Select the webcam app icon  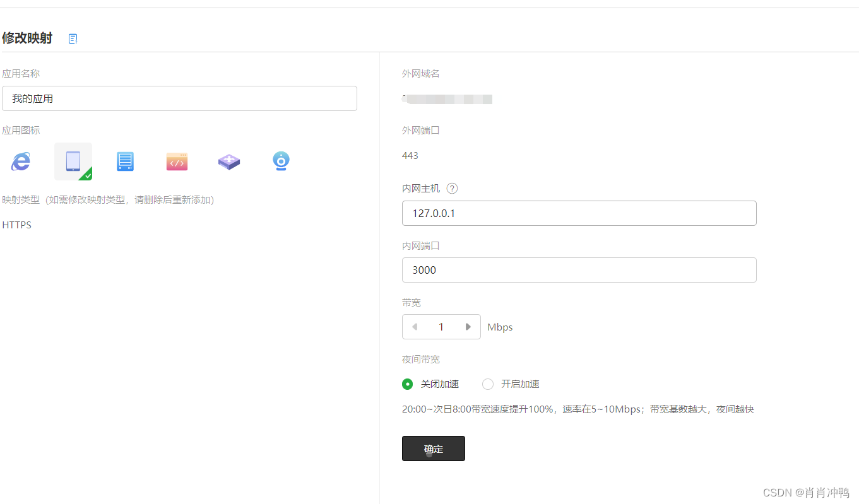coord(281,161)
